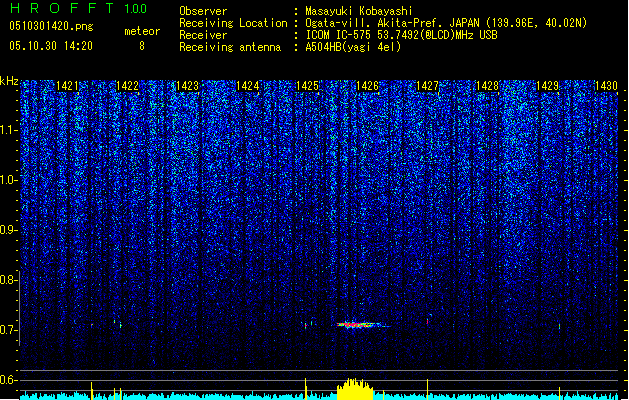Click the 1422 time marker
The image size is (629, 400).
(127, 86)
